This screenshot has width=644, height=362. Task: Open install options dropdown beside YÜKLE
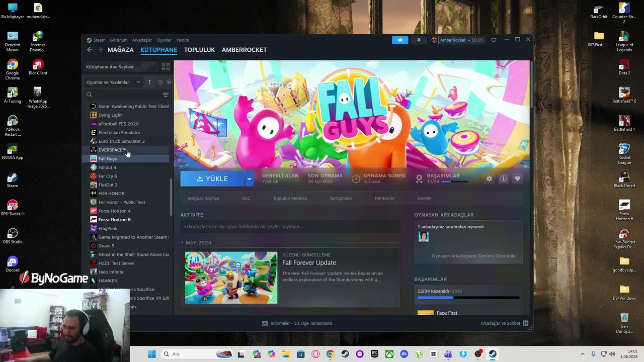tap(249, 178)
